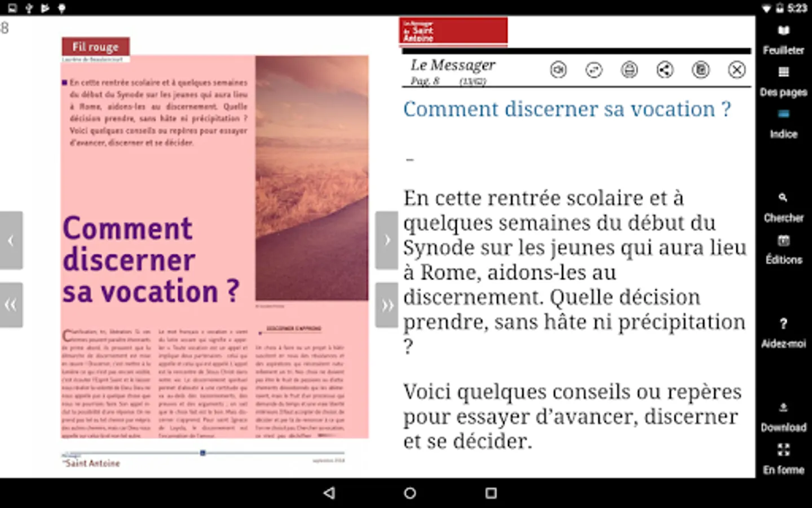Tap the desert landscape photo on page

(x=312, y=178)
